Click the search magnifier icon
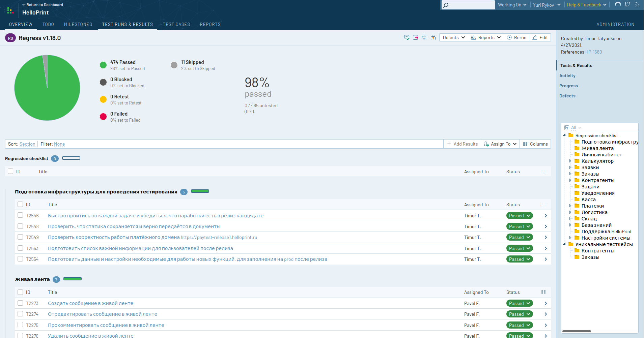Screen dimensions: 644x338 click(446, 5)
